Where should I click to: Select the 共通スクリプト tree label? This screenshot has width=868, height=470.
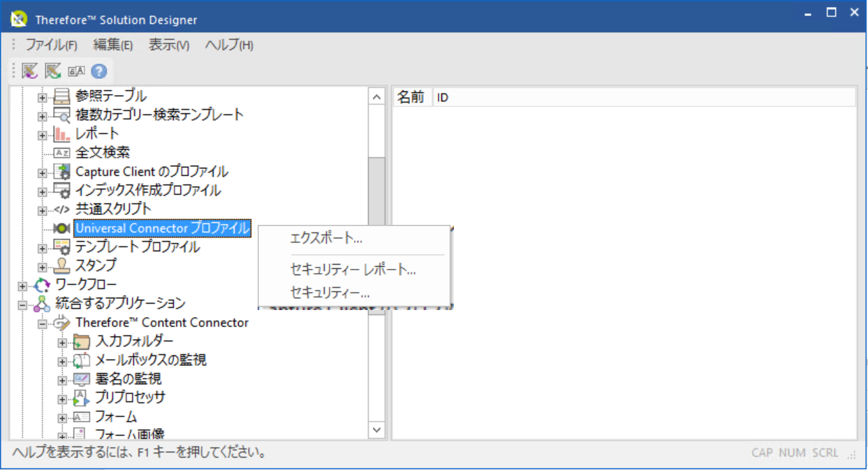coord(113,209)
